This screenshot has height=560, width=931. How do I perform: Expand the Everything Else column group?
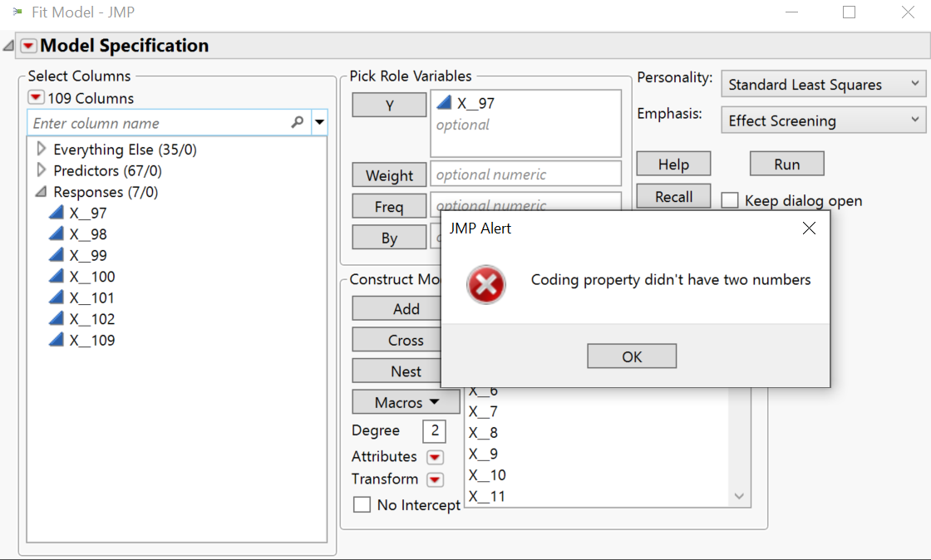coord(42,150)
